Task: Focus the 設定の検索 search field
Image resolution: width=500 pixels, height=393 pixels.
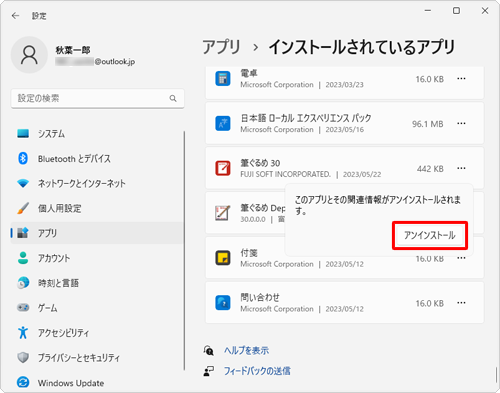Action: [x=97, y=98]
